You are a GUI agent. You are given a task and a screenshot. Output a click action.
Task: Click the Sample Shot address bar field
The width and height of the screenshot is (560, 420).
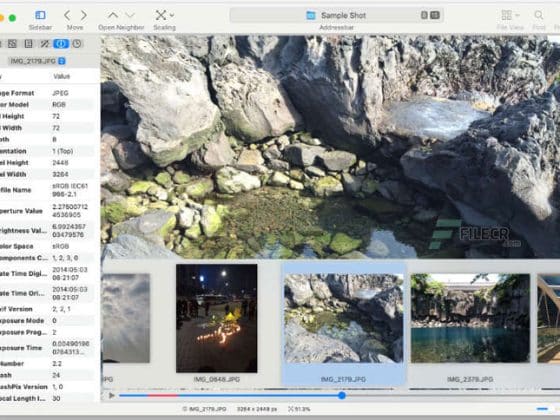pyautogui.click(x=336, y=15)
